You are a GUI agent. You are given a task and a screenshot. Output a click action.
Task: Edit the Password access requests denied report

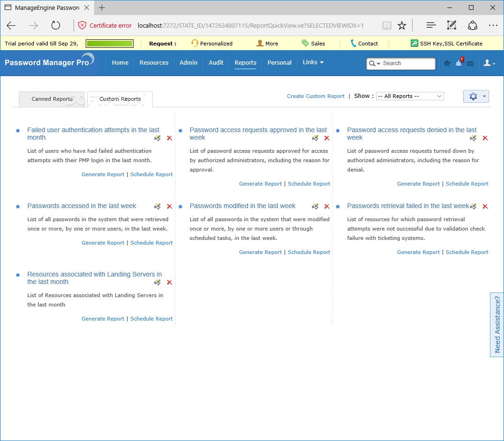(x=473, y=138)
